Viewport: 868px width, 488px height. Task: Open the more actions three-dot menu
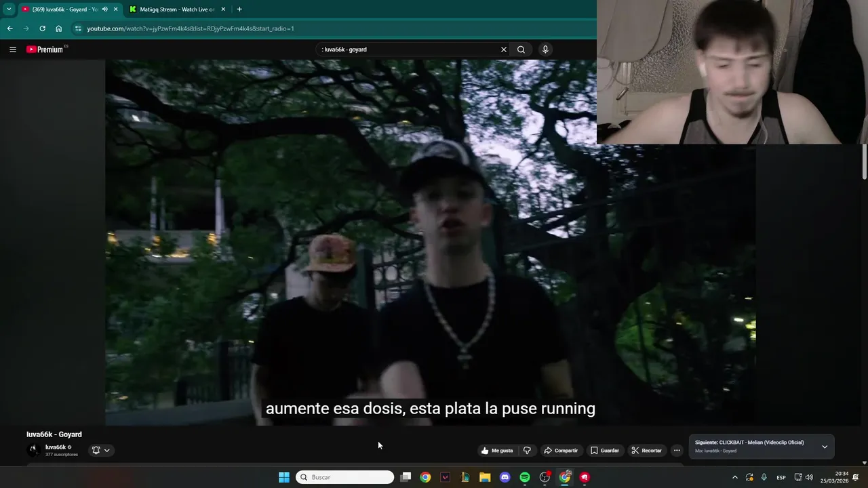676,450
